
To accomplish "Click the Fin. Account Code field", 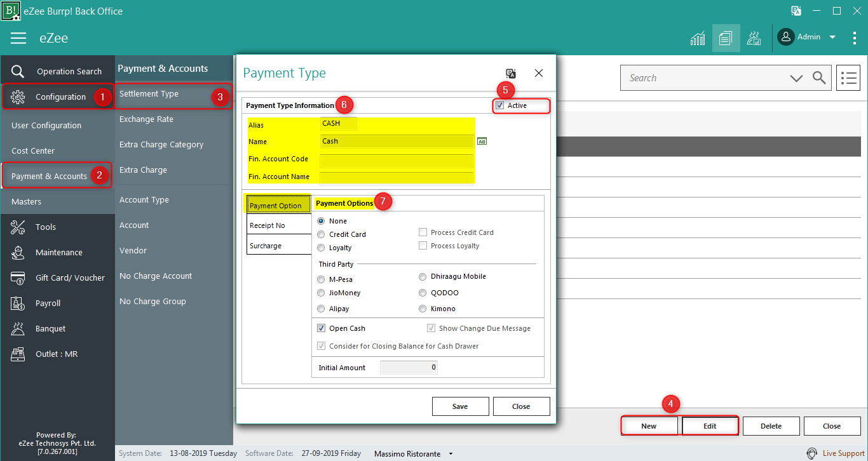I will [397, 160].
